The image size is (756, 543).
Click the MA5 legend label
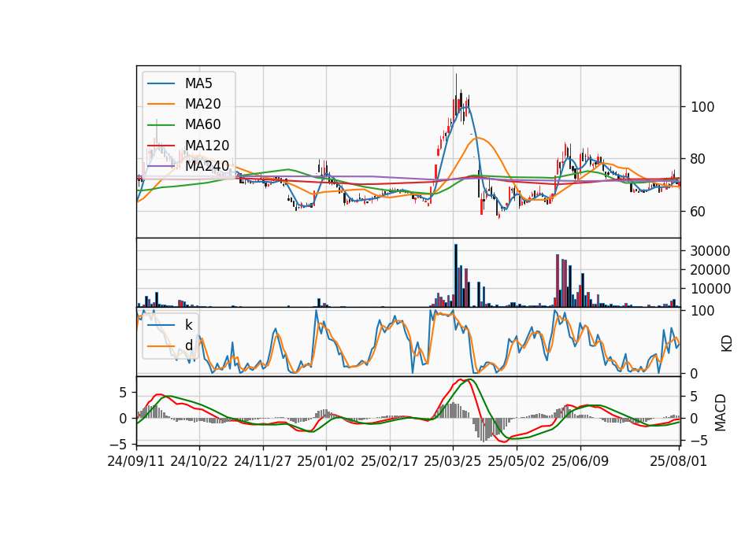pos(198,83)
